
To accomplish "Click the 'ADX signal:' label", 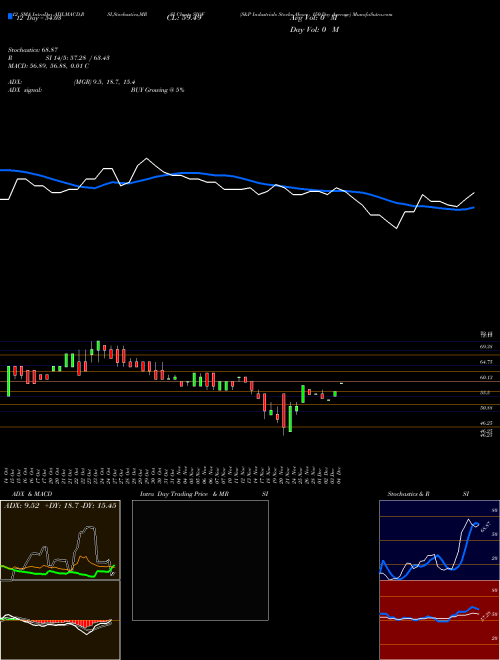I will [x=25, y=90].
